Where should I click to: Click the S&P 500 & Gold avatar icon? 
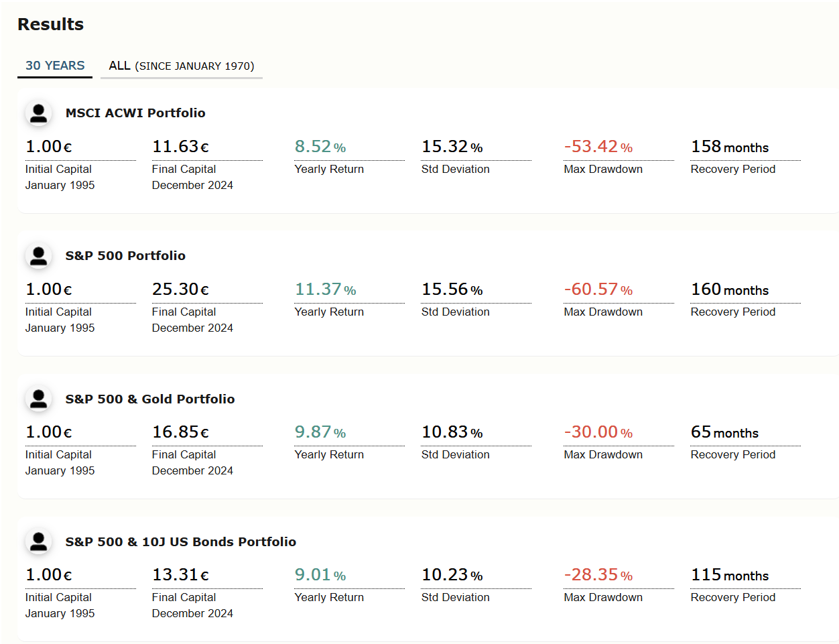tap(39, 399)
